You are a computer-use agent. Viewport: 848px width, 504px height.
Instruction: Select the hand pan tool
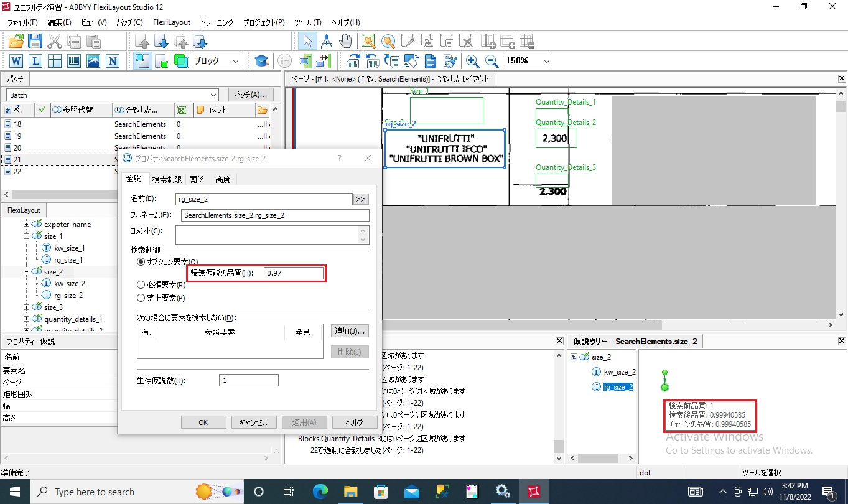click(345, 42)
